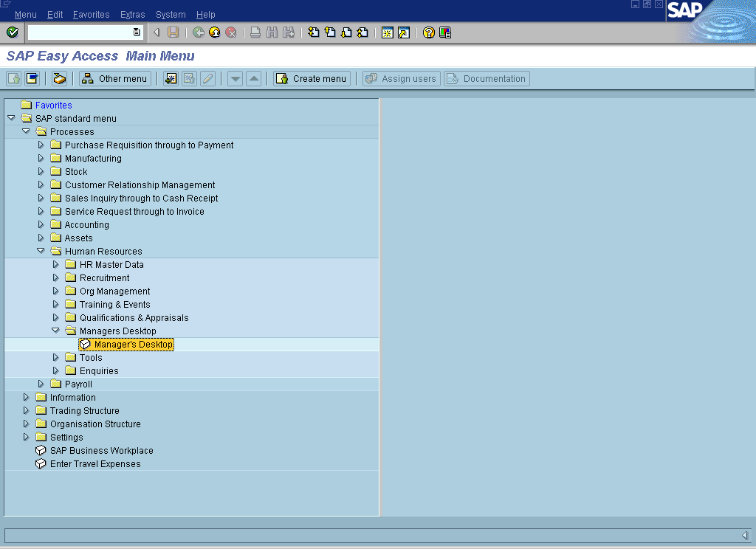Click the Next Page icon
Screen dimensions: 756x549
pos(346,32)
